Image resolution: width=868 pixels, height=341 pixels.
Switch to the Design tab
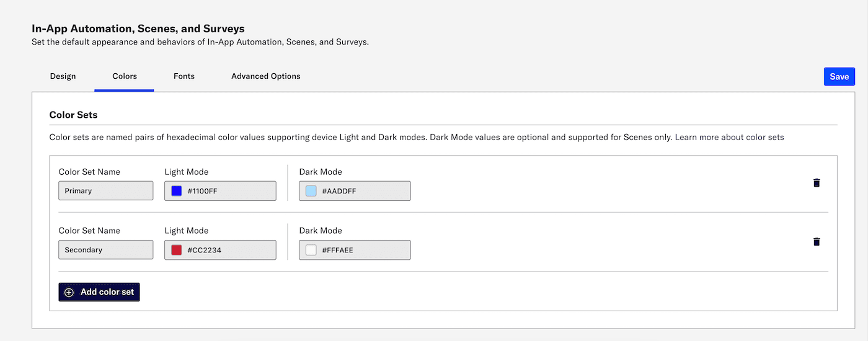(63, 76)
